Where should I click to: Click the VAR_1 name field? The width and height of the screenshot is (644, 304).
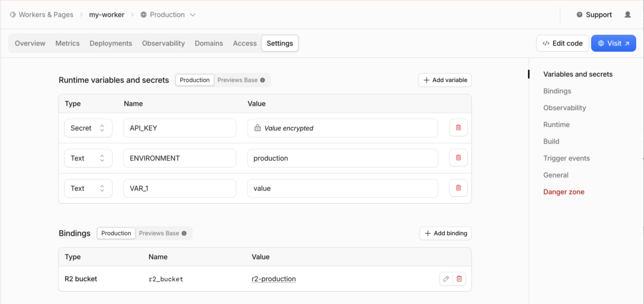180,188
